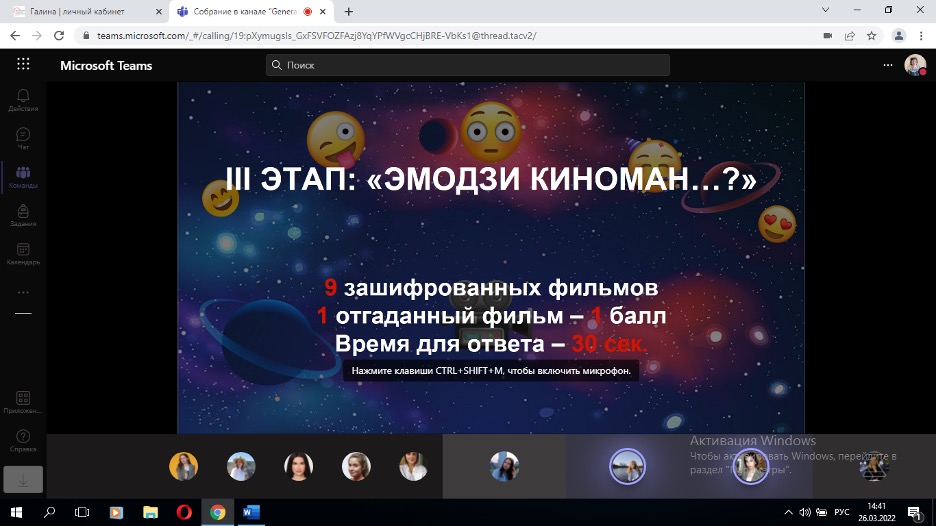Open a new browser tab
Image resolution: width=936 pixels, height=526 pixels.
[348, 11]
